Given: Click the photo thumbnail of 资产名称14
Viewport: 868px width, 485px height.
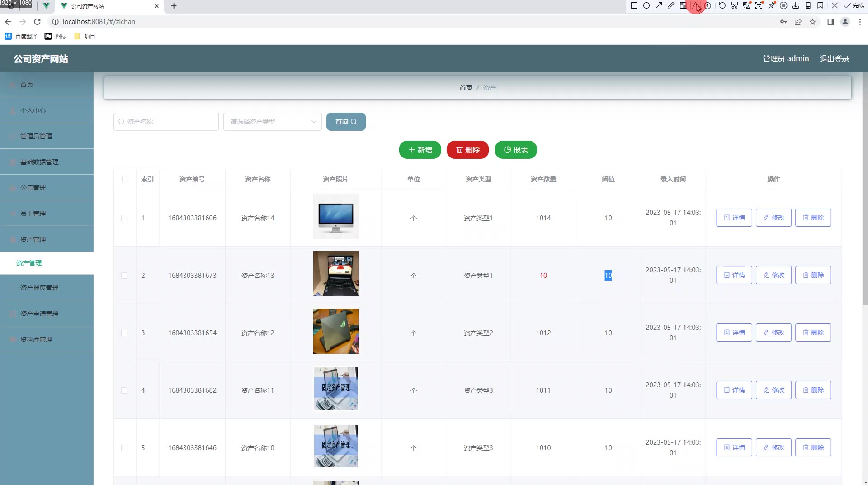Looking at the screenshot, I should pos(336,216).
